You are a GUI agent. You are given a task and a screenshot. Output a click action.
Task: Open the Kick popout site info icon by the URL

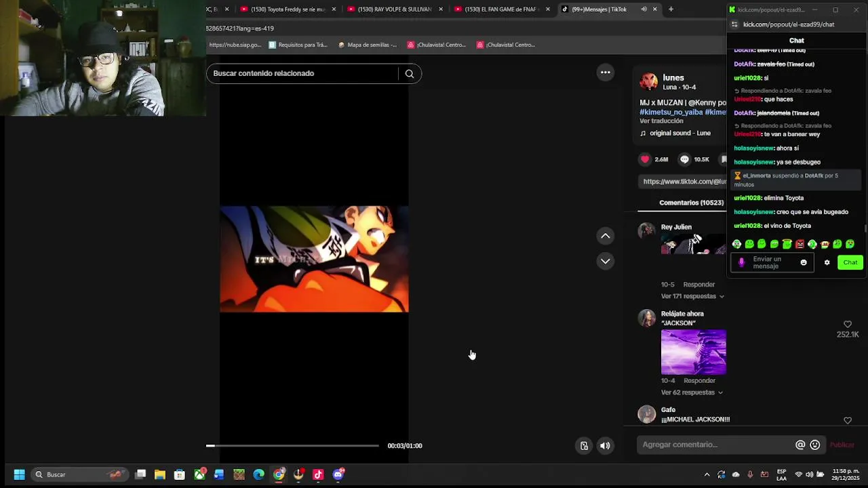(734, 24)
